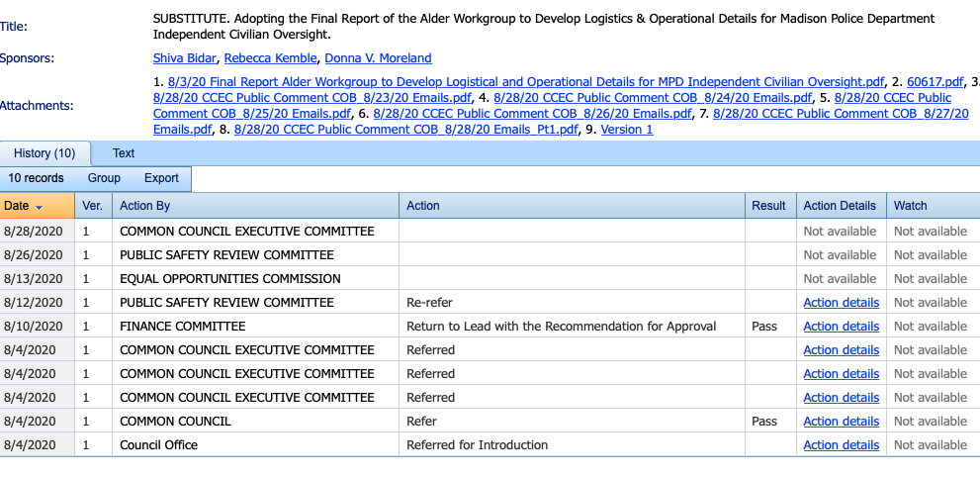Open Action details for Finance Committee row

[841, 327]
